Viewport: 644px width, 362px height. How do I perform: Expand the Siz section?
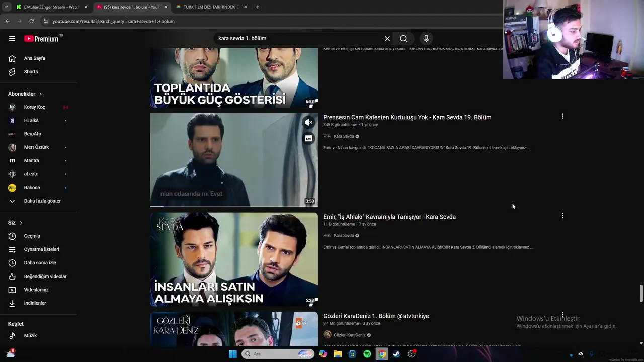point(15,223)
